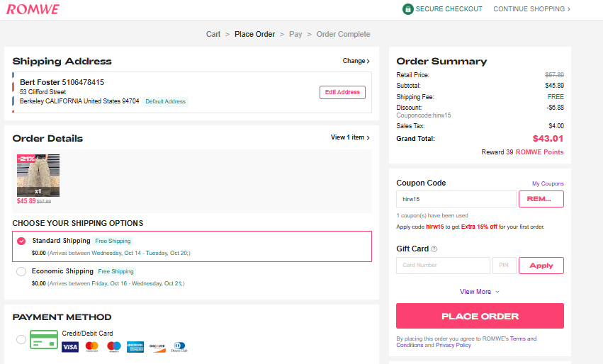603x364 pixels.
Task: Click the Maestro card icon
Action: click(114, 347)
